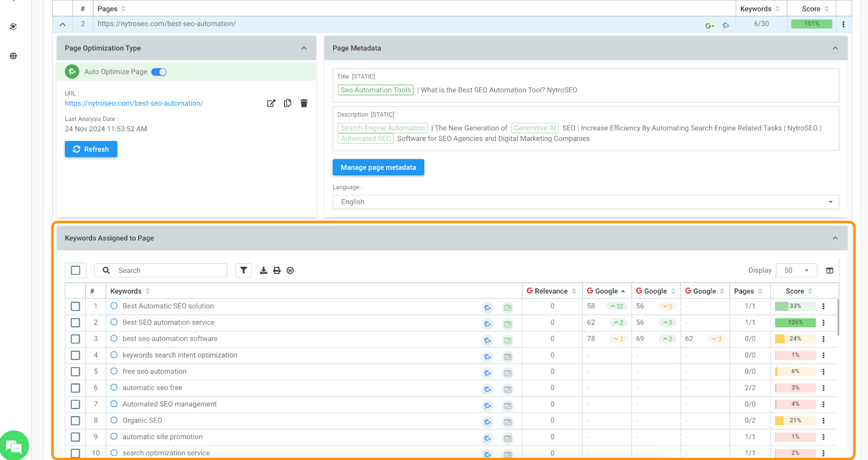Open the Language dropdown showing English
This screenshot has width=868, height=460.
[x=585, y=202]
